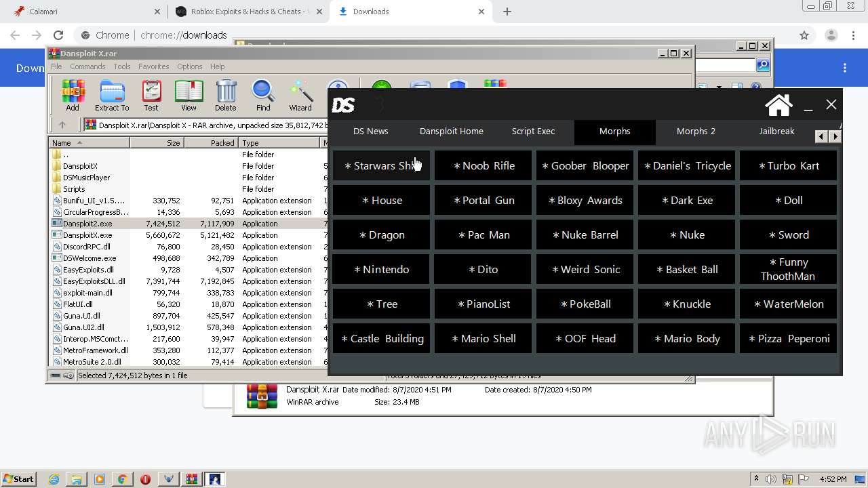Switch to the Jailbreak tab
868x488 pixels.
click(776, 131)
